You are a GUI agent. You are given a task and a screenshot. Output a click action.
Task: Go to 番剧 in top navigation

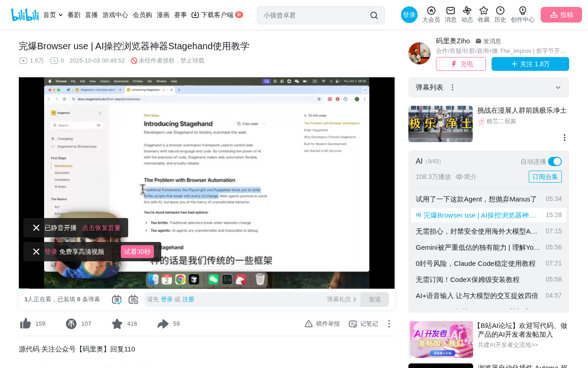coord(74,15)
